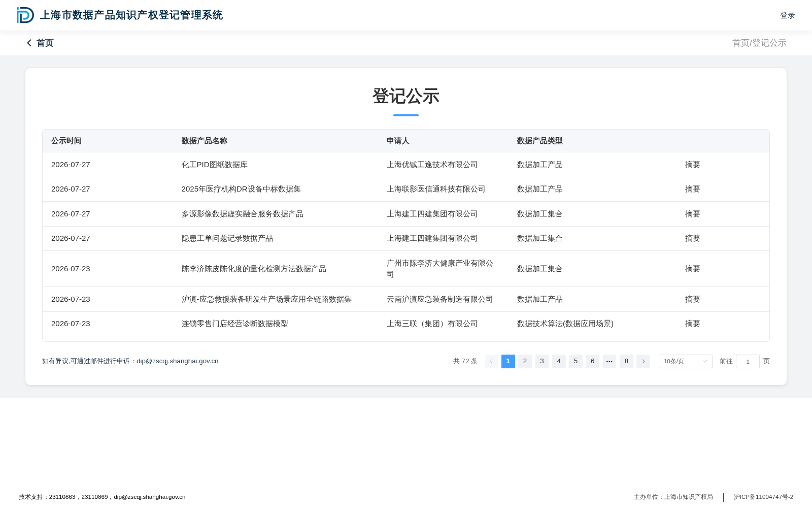The width and height of the screenshot is (812, 508).
Task: Open 摘要 for 连锁零售门店经营诊断数据模型
Action: (x=693, y=324)
